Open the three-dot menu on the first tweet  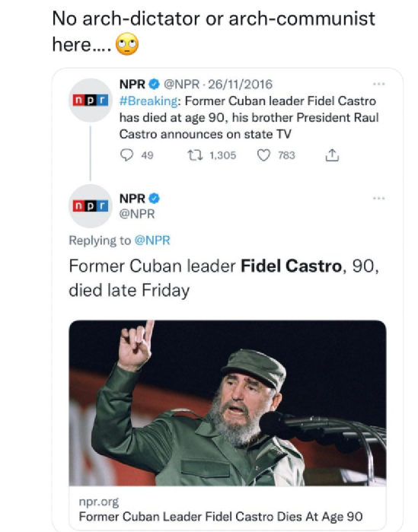[x=378, y=84]
